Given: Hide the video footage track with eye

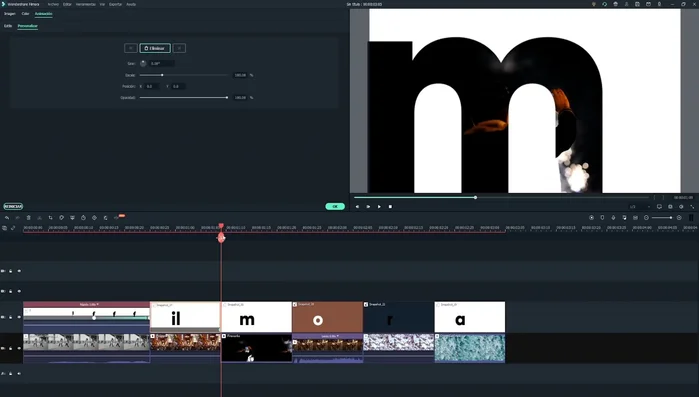Looking at the screenshot, I should pyautogui.click(x=19, y=348).
